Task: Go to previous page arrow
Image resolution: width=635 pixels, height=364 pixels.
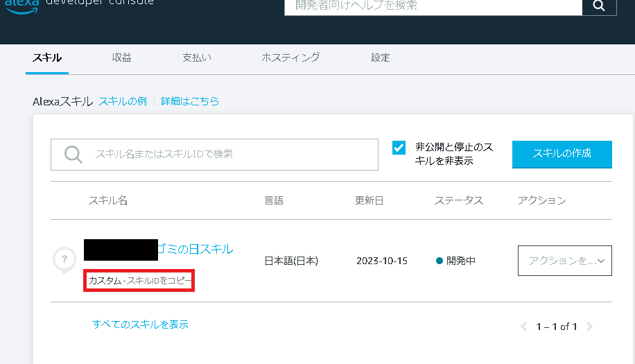Action: pos(523,327)
